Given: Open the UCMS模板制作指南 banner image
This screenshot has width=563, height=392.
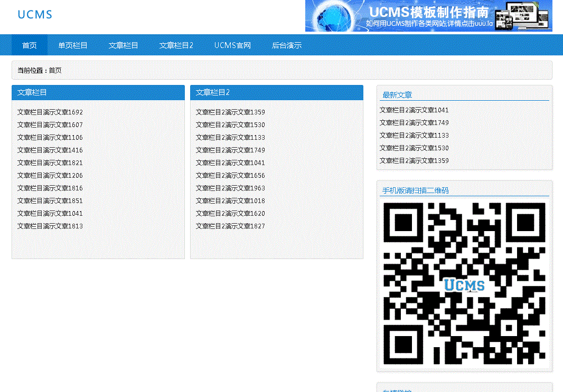Looking at the screenshot, I should click(x=428, y=16).
